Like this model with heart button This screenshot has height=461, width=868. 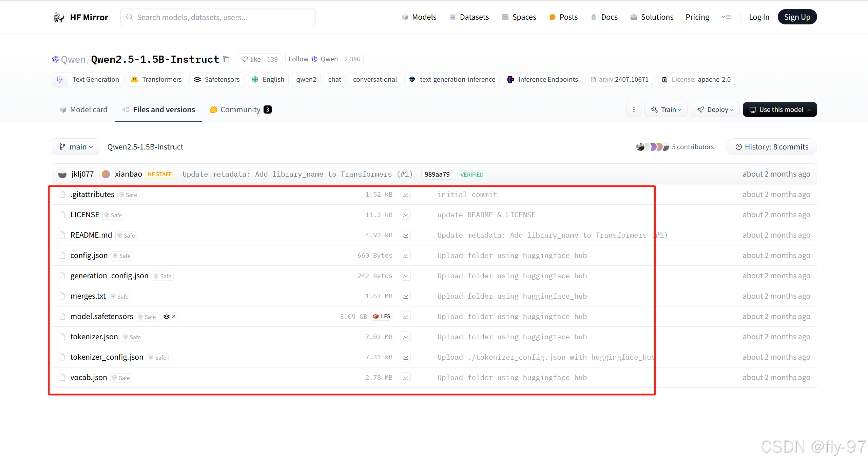tap(251, 59)
